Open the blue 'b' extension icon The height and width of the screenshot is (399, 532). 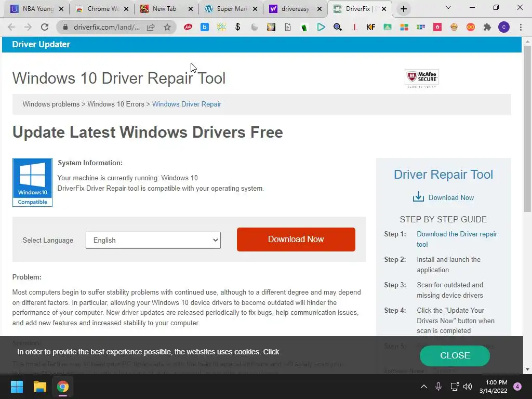205,27
